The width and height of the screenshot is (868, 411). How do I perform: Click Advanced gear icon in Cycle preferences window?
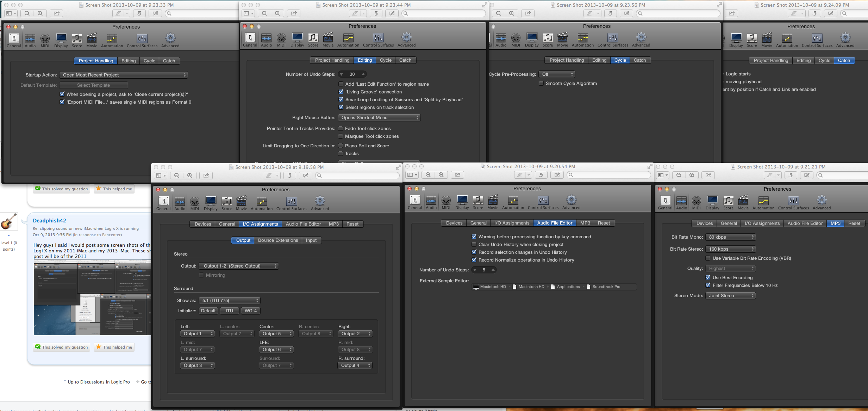(x=641, y=37)
